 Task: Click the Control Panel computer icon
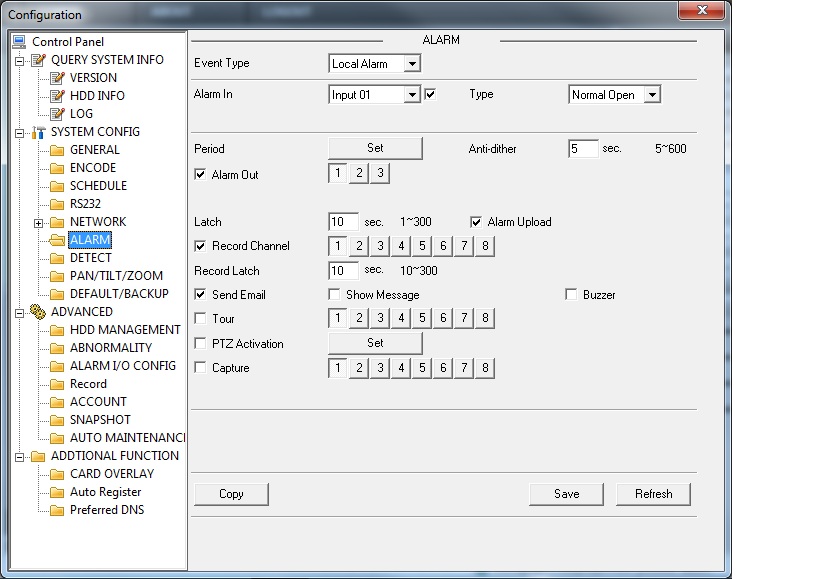point(19,42)
